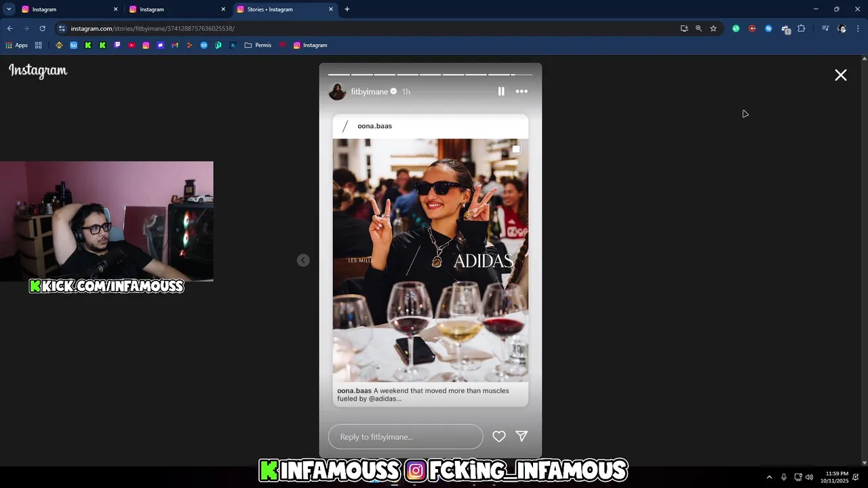
Task: Open the Twitch bookmark icon
Action: [x=117, y=45]
